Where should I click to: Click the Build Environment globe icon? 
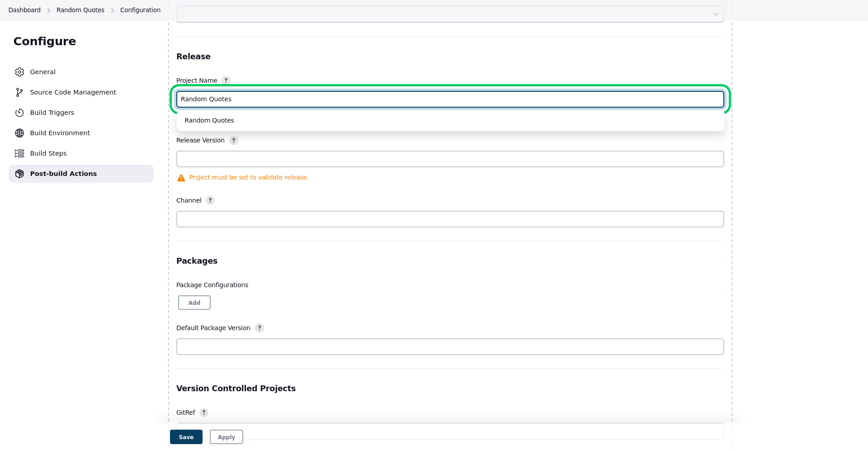(x=19, y=133)
